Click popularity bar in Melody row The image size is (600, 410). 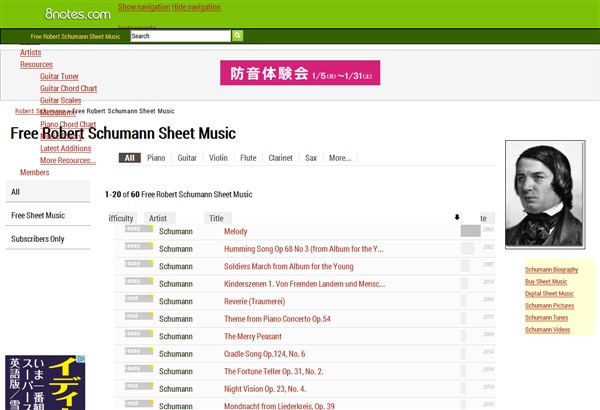[x=470, y=231]
